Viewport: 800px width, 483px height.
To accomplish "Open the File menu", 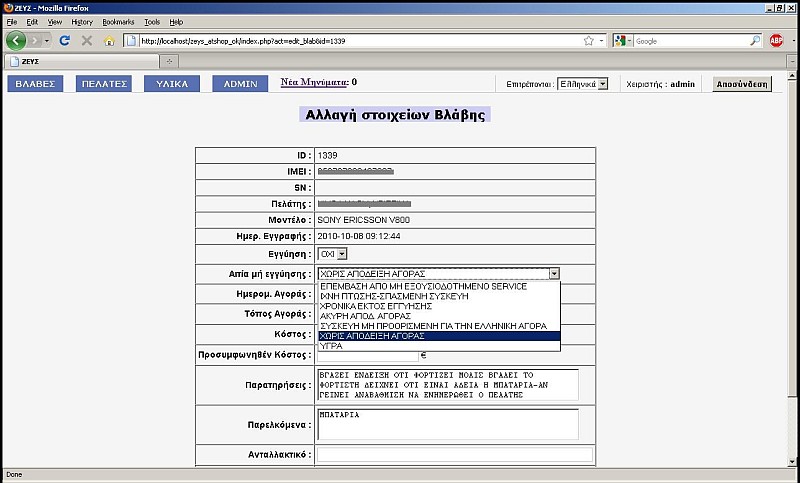I will point(11,22).
